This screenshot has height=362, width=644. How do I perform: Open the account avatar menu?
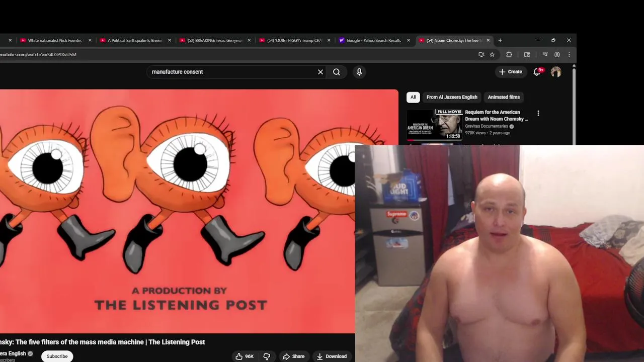[556, 72]
